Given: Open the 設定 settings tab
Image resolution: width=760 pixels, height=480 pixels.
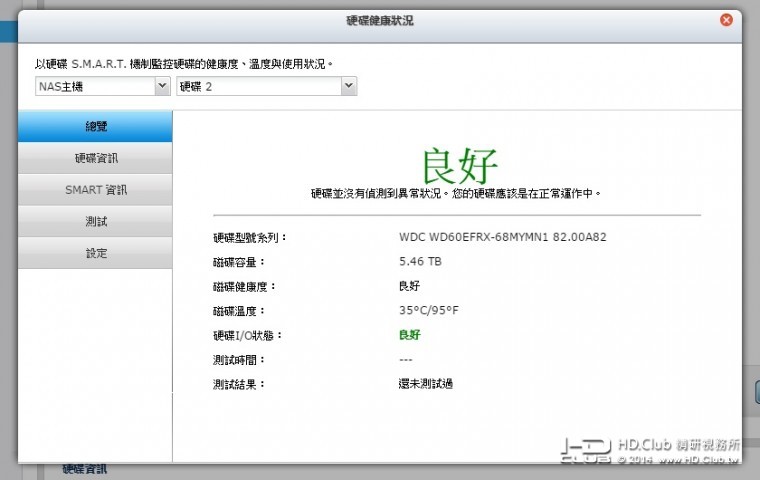Looking at the screenshot, I should pos(95,253).
